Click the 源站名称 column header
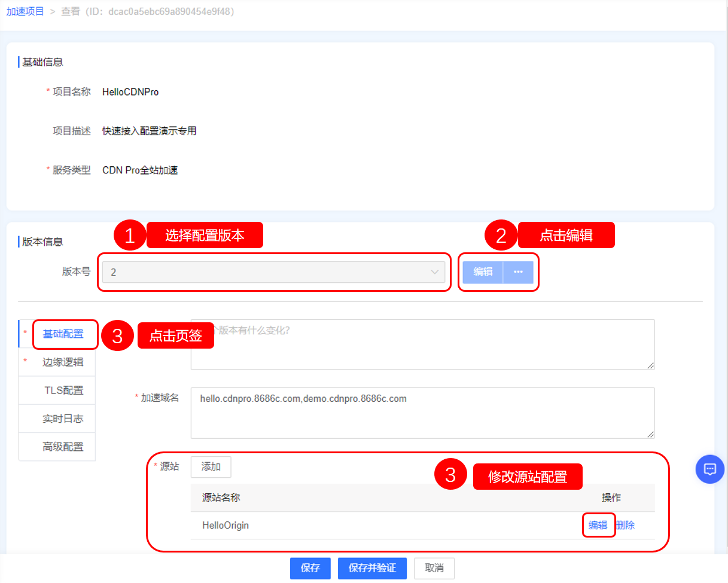728x583 pixels. click(x=221, y=497)
